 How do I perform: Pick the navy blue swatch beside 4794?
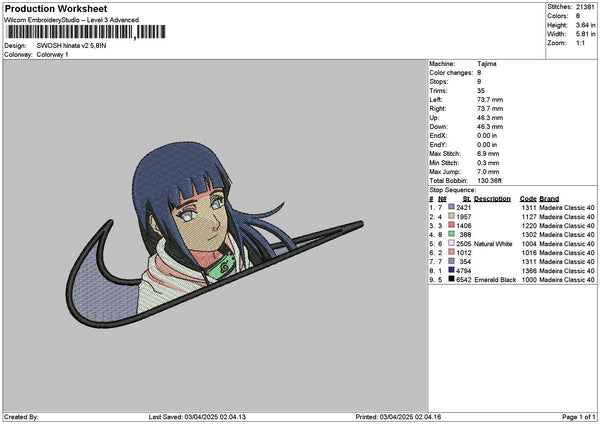click(x=451, y=270)
